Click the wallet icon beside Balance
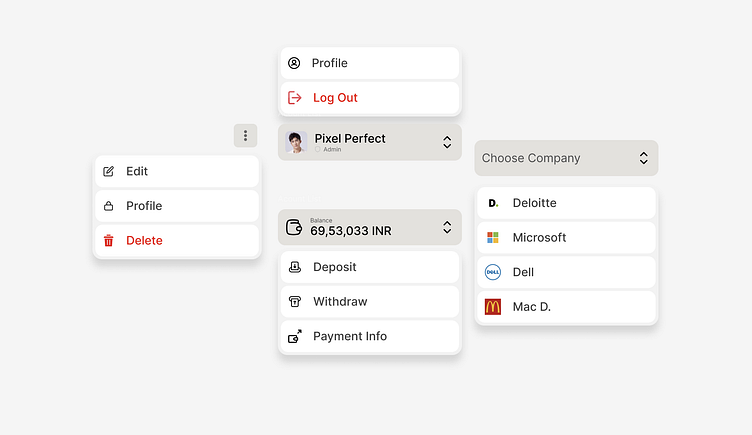This screenshot has height=435, width=752. [294, 227]
